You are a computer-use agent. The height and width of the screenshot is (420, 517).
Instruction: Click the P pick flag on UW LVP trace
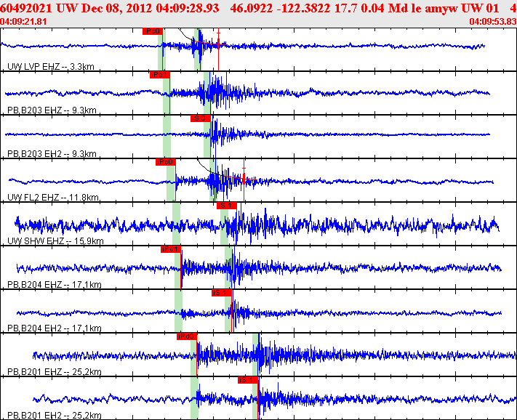(152, 31)
